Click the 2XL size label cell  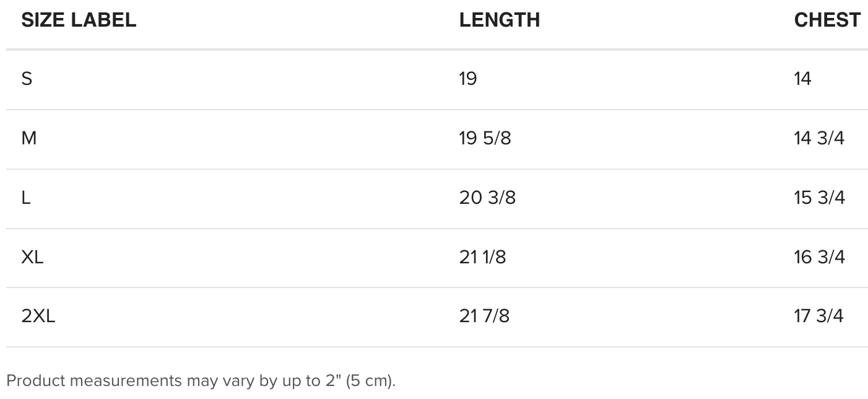tap(38, 317)
